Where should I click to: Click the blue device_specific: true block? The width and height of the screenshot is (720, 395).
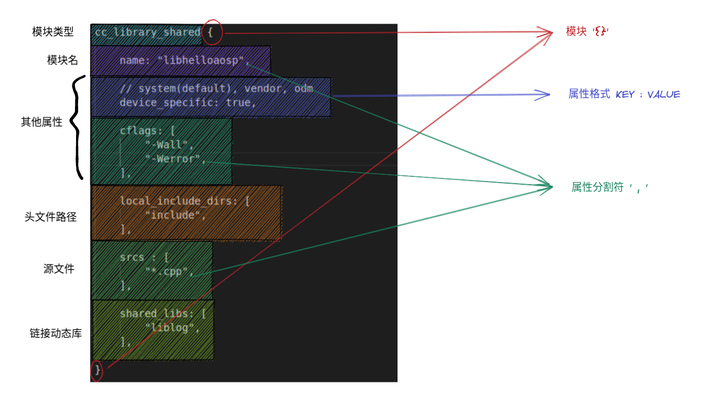coord(211,97)
